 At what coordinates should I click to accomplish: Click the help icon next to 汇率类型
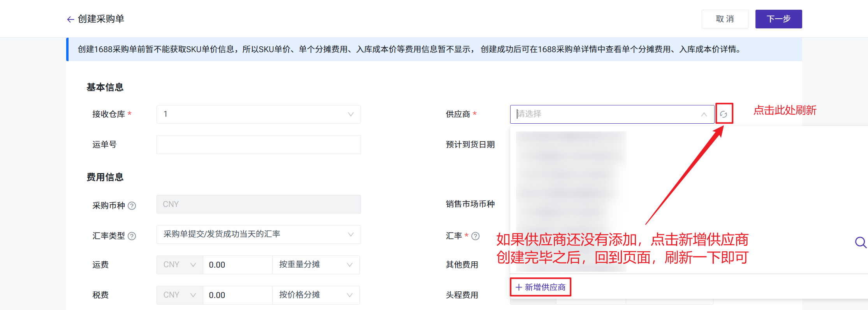(132, 236)
